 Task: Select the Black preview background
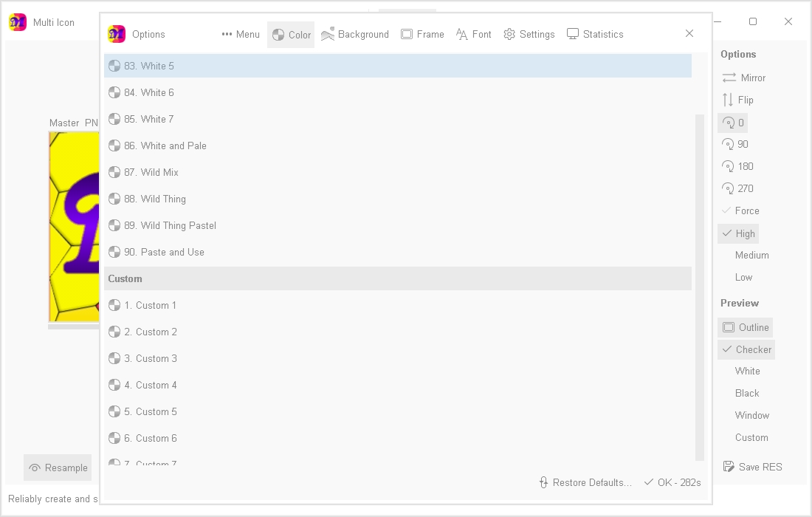point(746,393)
